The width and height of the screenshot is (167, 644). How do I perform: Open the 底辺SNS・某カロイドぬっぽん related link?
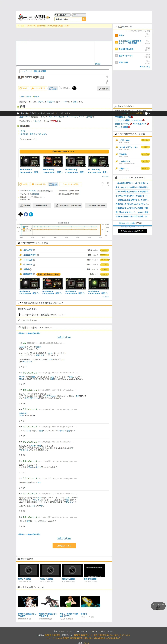34,134
